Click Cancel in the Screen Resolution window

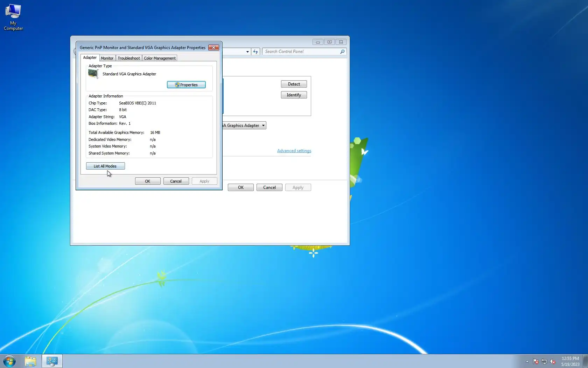click(269, 188)
